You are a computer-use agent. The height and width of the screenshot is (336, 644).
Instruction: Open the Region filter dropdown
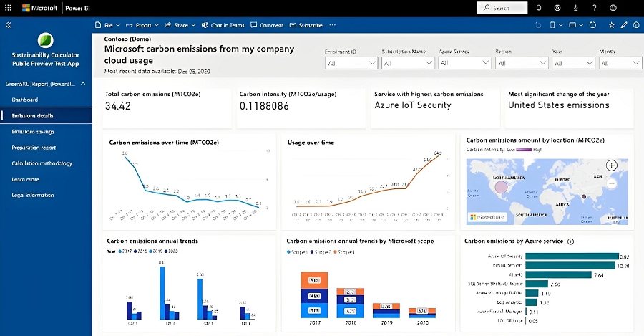pos(519,63)
